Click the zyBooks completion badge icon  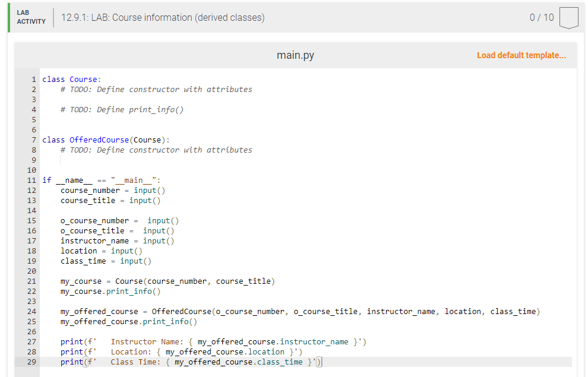tap(569, 17)
